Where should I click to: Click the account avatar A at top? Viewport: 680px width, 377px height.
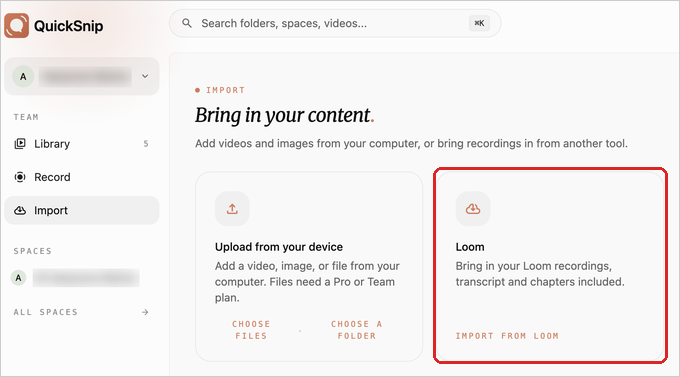[x=23, y=76]
